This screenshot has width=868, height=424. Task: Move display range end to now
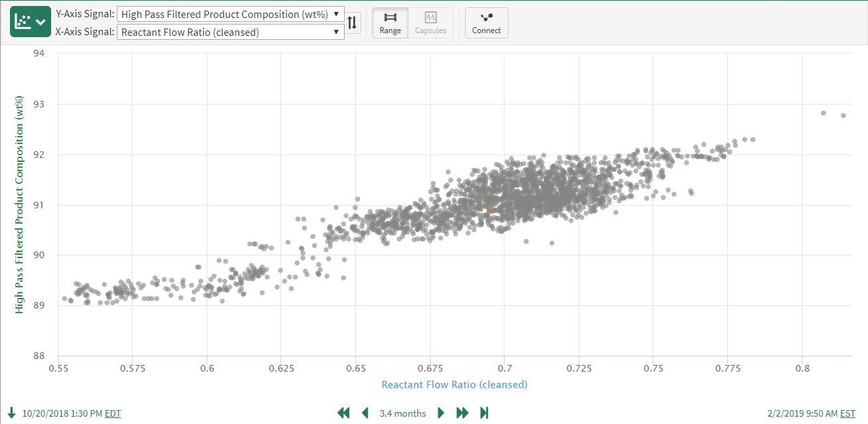484,413
